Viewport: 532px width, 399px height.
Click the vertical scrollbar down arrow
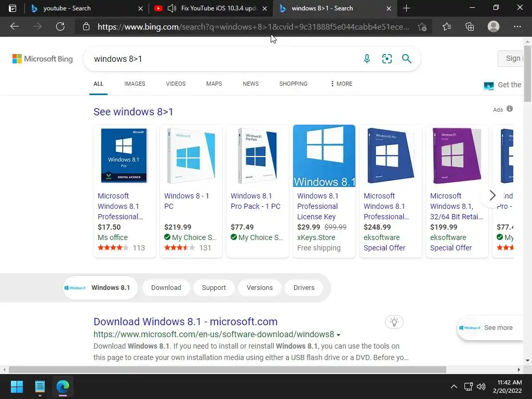pyautogui.click(x=527, y=361)
